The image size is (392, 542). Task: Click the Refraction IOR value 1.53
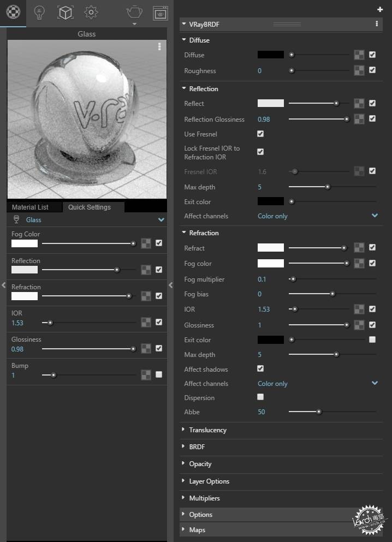click(264, 309)
